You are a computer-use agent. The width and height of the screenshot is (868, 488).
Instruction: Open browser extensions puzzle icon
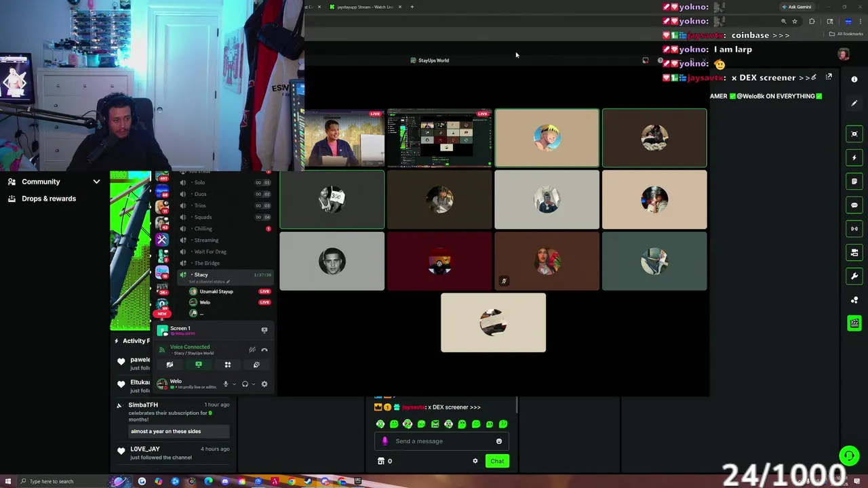pyautogui.click(x=812, y=21)
